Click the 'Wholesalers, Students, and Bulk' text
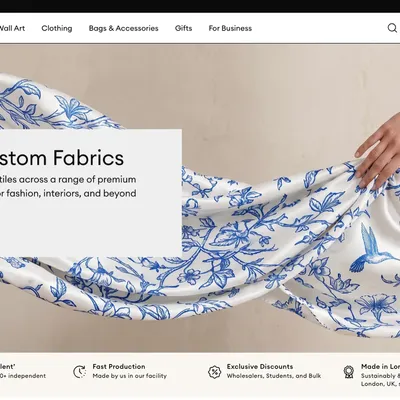The height and width of the screenshot is (400, 400). (x=274, y=376)
